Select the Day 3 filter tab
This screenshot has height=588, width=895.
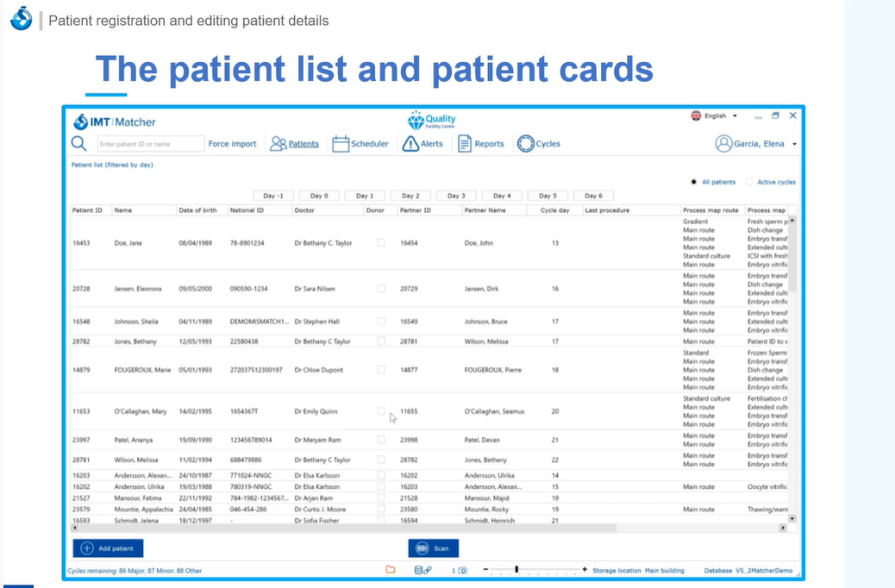point(456,196)
